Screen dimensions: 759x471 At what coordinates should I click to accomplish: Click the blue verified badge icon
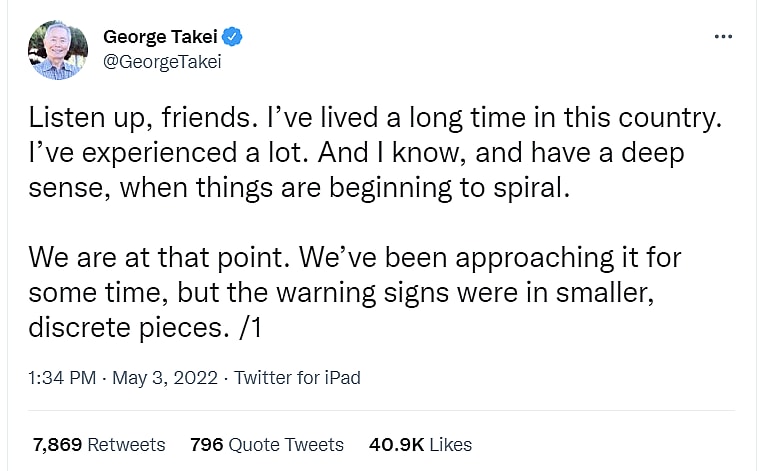coord(234,37)
